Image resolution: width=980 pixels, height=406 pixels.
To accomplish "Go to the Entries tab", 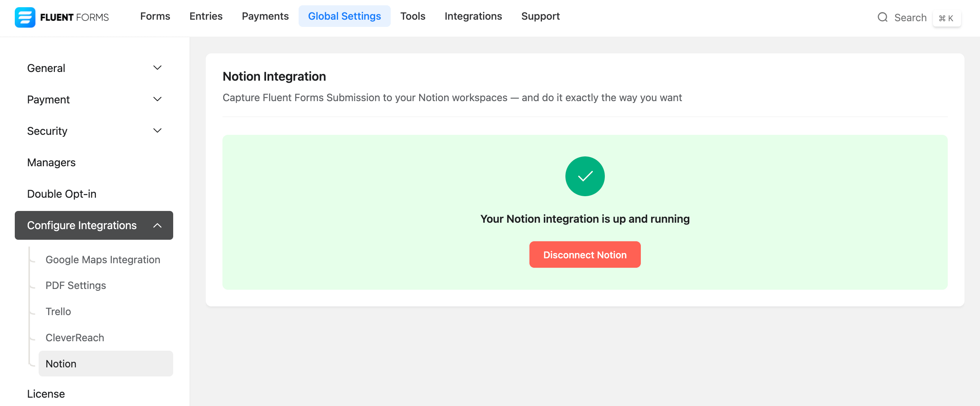I will point(206,16).
